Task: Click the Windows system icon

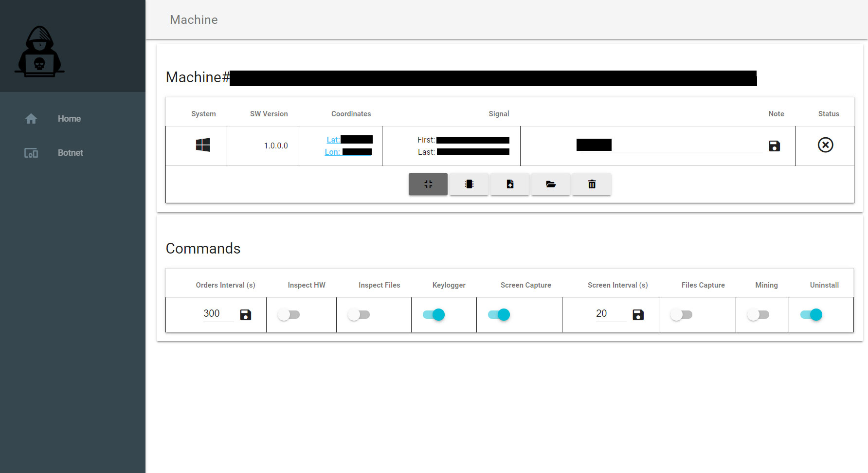Action: click(x=203, y=145)
